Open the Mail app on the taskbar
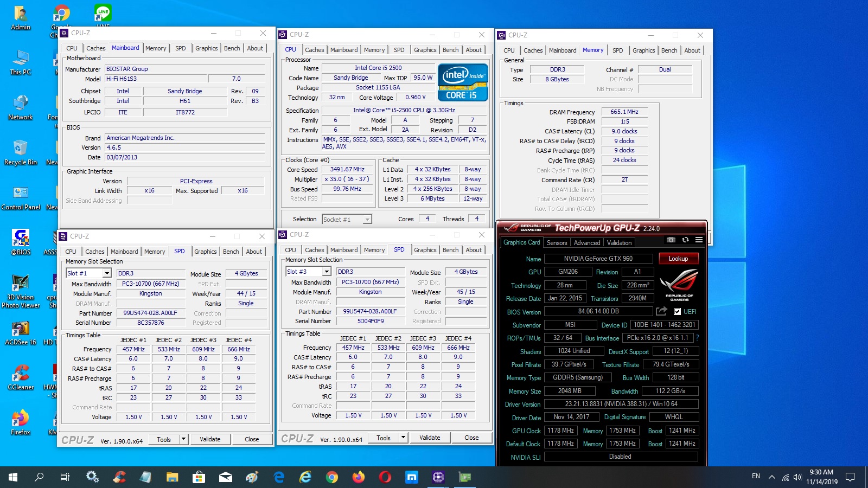This screenshot has width=868, height=488. [225, 477]
